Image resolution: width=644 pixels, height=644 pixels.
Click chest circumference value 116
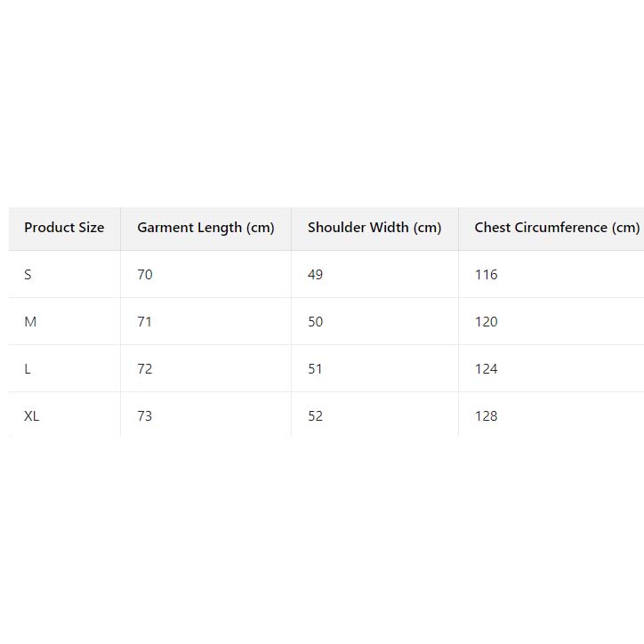coord(487,275)
